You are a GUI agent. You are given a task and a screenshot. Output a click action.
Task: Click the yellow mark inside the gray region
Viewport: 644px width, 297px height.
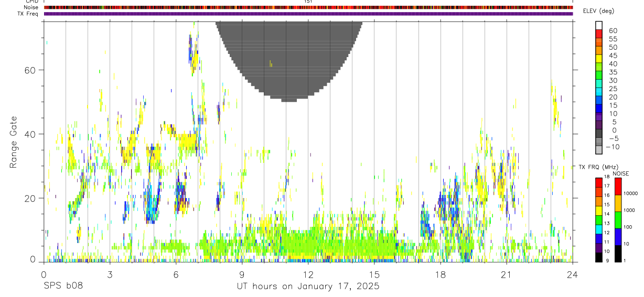(x=271, y=63)
